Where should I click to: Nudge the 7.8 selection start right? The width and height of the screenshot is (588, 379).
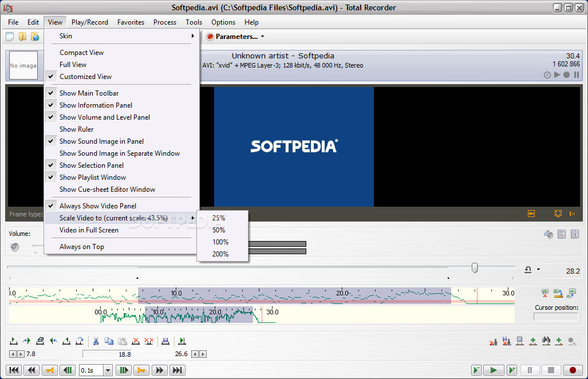click(x=21, y=354)
